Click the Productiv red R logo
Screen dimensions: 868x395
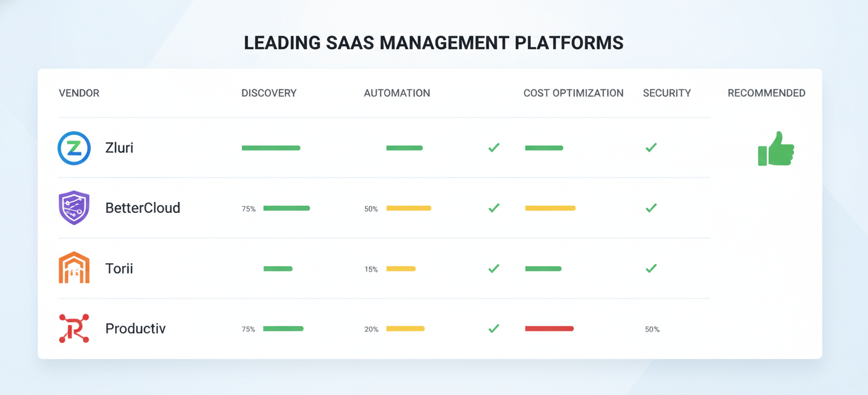point(74,328)
